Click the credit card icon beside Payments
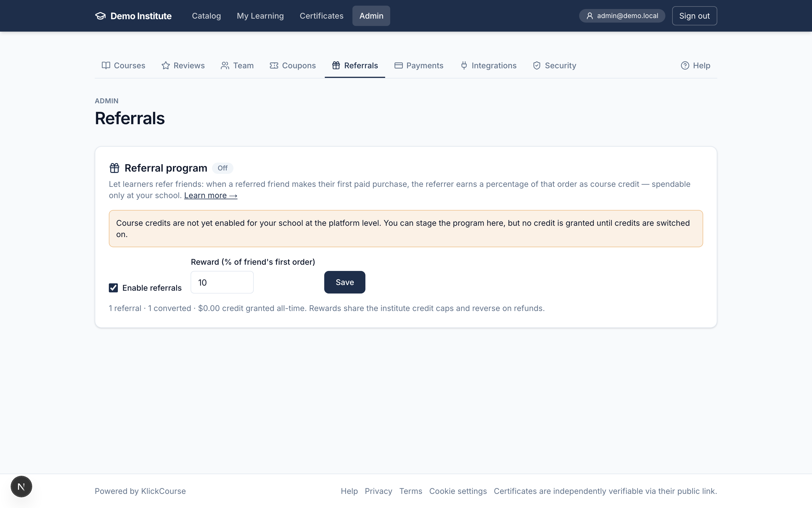812x508 pixels. [398, 65]
